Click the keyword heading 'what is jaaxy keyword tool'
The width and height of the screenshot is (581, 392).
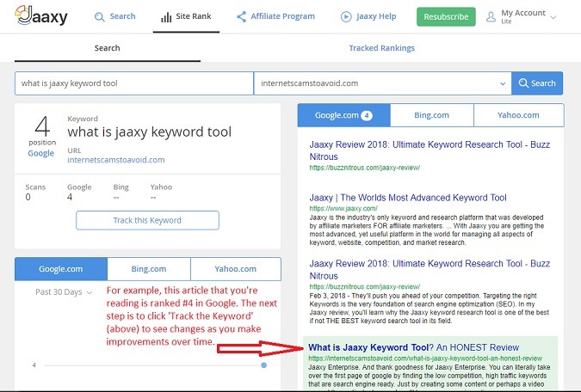click(149, 132)
